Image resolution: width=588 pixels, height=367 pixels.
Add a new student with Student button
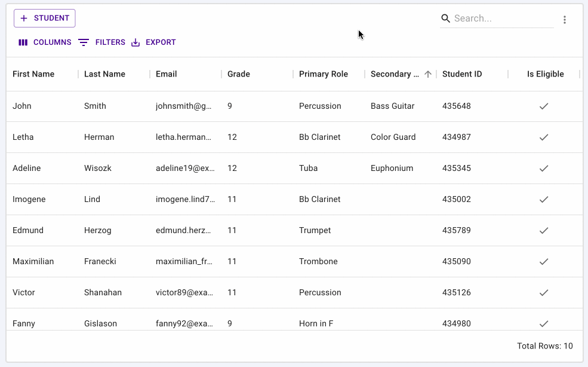tap(45, 19)
